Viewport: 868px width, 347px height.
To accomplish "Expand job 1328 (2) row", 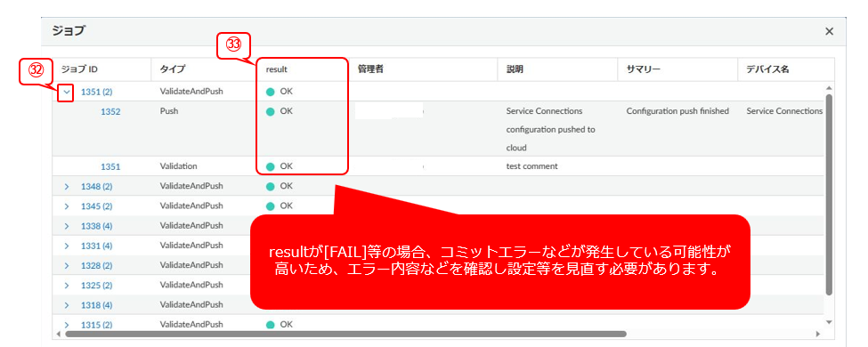I will 67,266.
